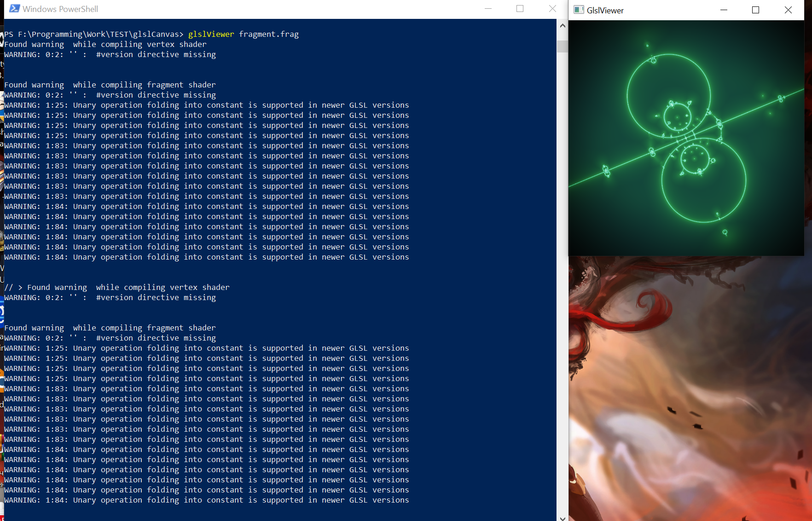Screen dimensions: 812x521
Task: Minimize the Windows PowerShell window
Action: 488,9
